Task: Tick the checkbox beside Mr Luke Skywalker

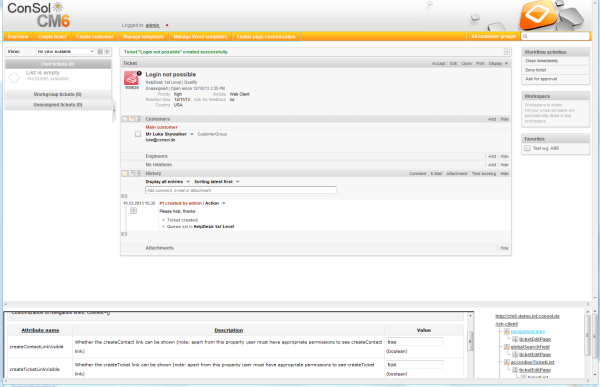Action: tap(138, 134)
